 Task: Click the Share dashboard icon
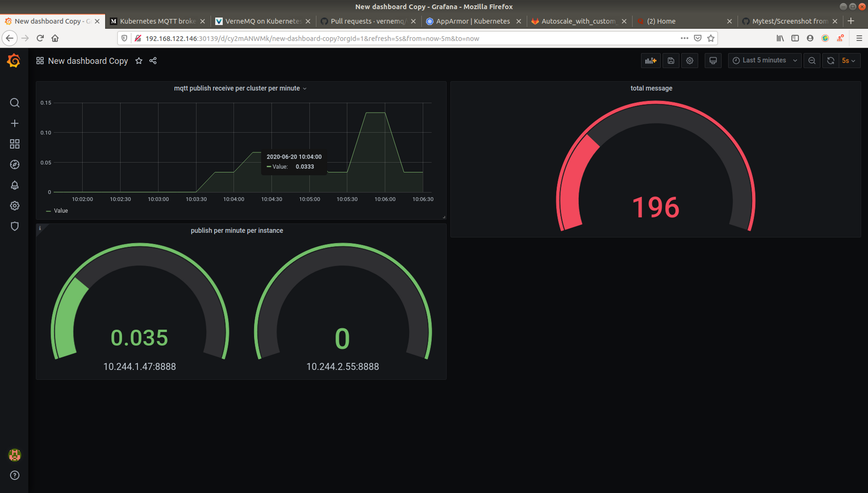click(153, 61)
